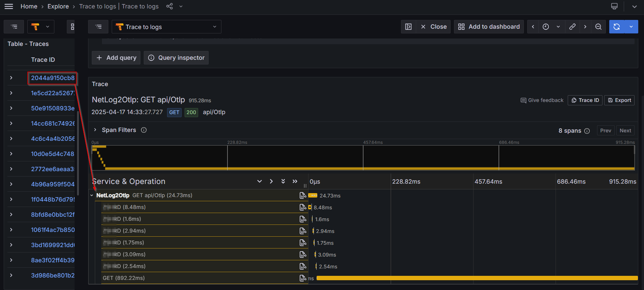Go to Home breadcrumb
This screenshot has height=290, width=644.
(29, 6)
